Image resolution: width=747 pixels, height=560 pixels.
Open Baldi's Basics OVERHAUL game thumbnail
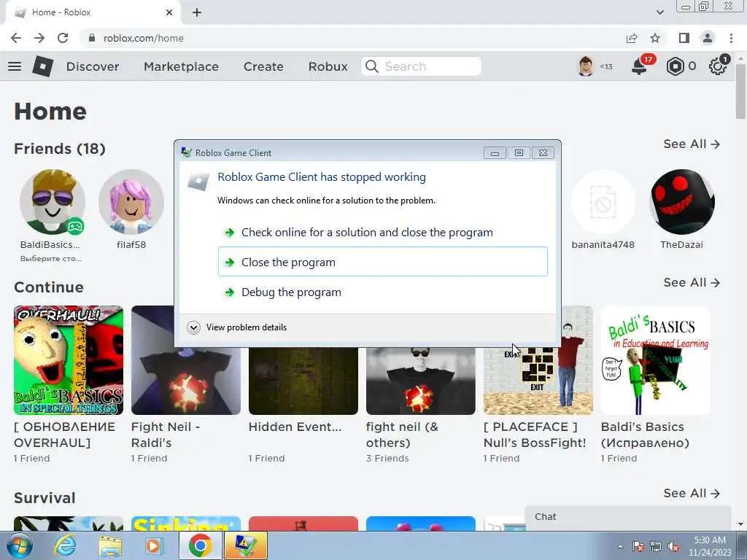click(x=68, y=360)
